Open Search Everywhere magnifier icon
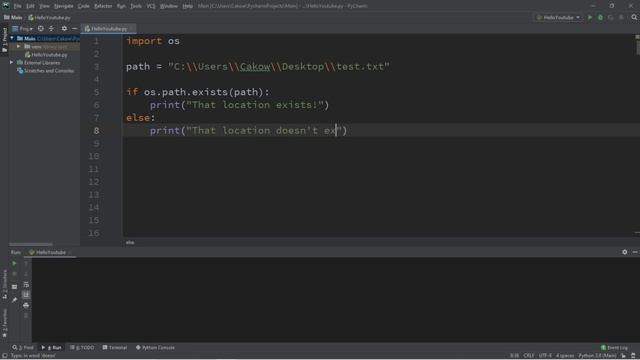The image size is (640, 360). [634, 18]
